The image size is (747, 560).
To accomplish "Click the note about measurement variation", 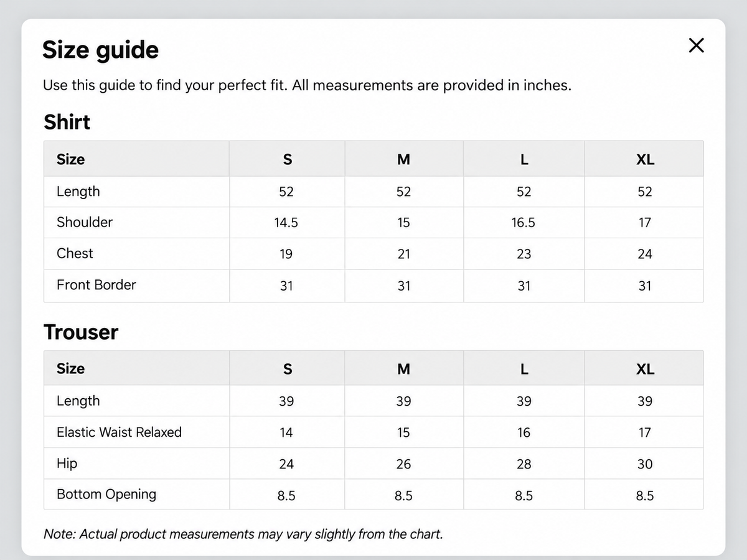I will 243,534.
